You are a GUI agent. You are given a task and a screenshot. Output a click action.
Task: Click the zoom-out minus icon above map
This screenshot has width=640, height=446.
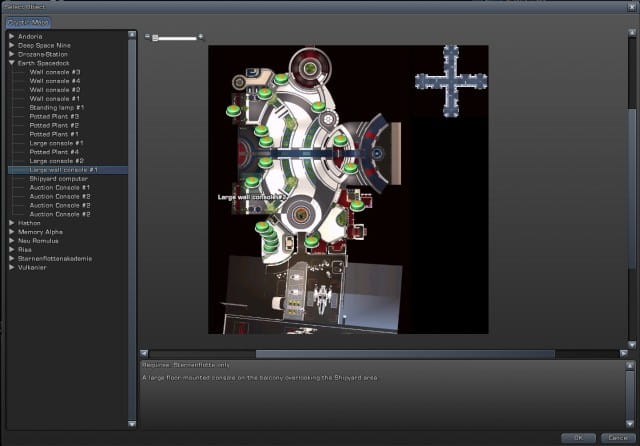[x=147, y=37]
